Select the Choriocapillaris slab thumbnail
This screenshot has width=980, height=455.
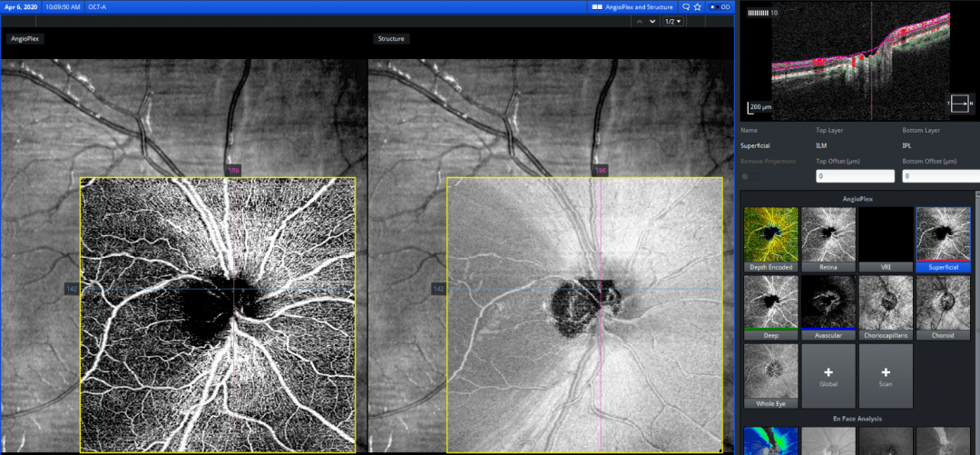coord(886,306)
